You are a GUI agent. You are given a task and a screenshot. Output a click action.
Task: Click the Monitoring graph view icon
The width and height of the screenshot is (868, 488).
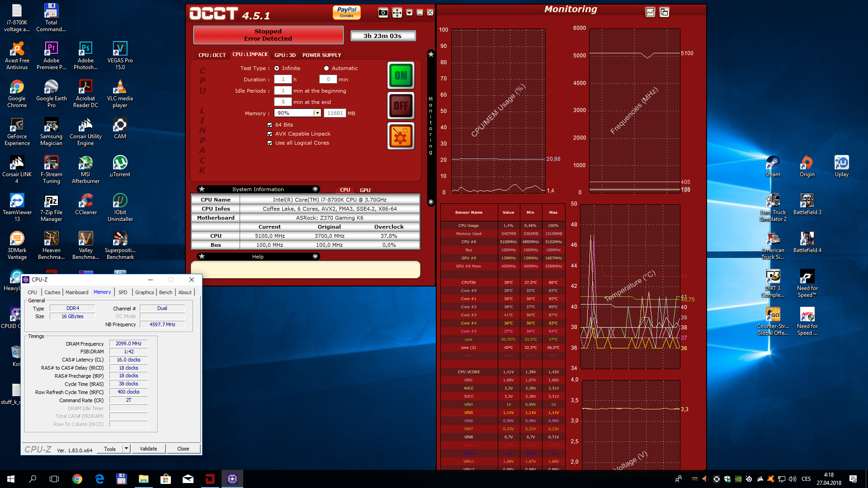[650, 12]
